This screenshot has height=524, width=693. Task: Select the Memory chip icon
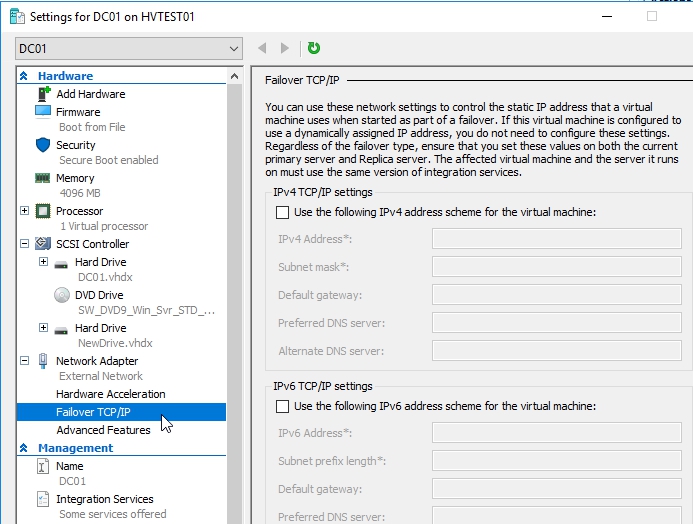coord(43,178)
